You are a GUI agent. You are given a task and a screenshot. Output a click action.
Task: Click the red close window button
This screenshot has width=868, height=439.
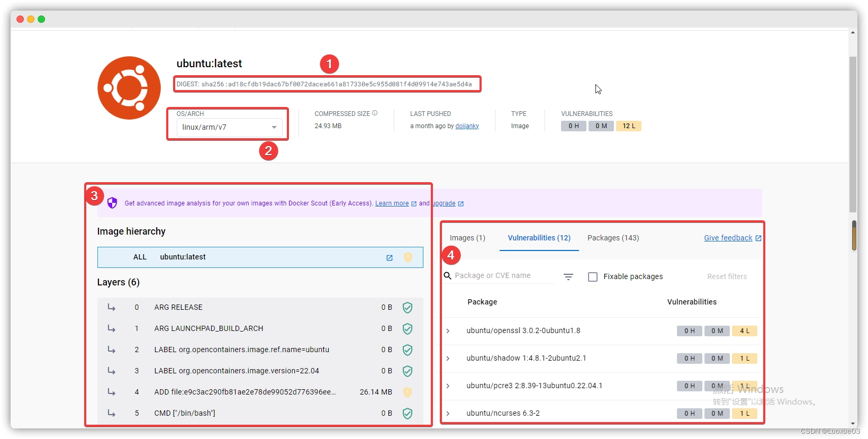20,19
